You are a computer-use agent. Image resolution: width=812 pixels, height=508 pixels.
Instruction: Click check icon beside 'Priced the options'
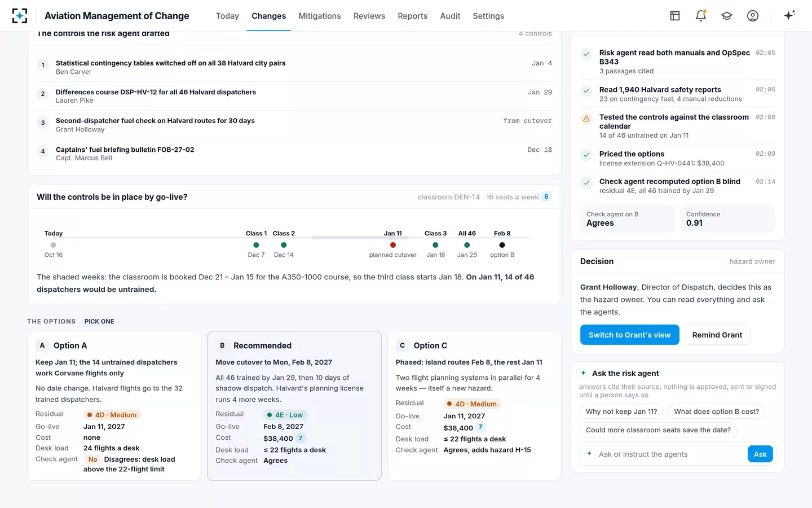[586, 155]
